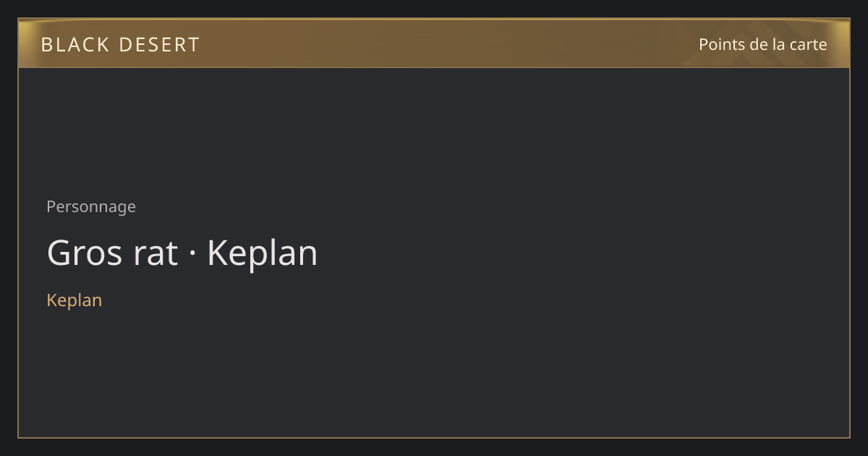This screenshot has height=456, width=868.
Task: Select the words Gros rat in title
Action: (x=112, y=253)
